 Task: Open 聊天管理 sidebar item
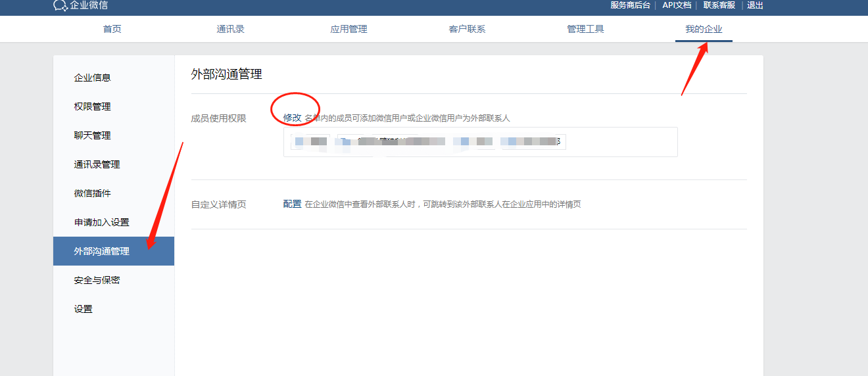[114, 135]
